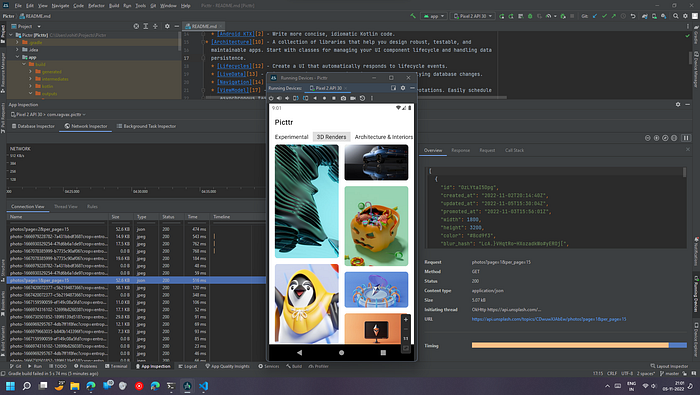
Task: Take emulator screenshot with camera icon
Action: click(343, 98)
